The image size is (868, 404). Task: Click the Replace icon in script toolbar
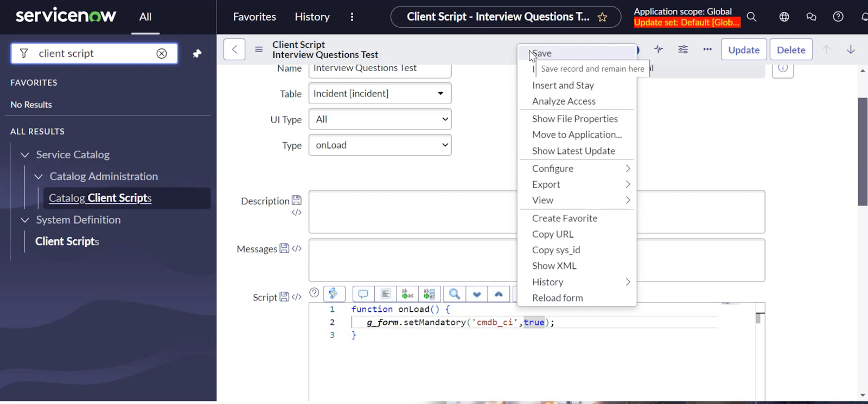click(407, 294)
